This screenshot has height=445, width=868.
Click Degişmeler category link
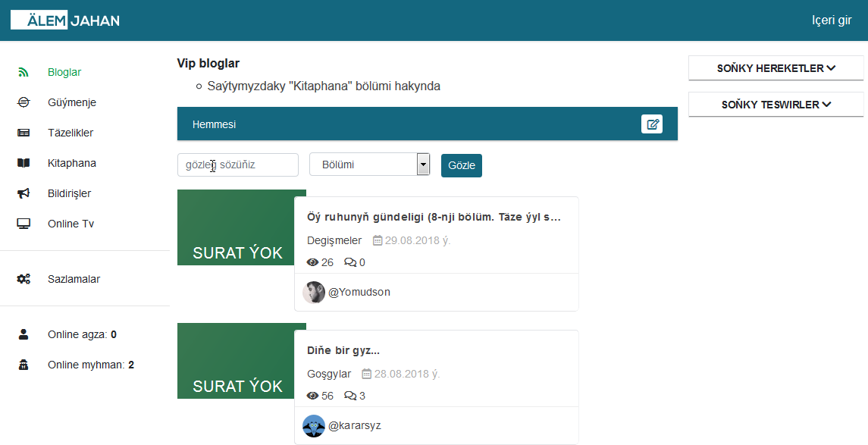pos(334,240)
